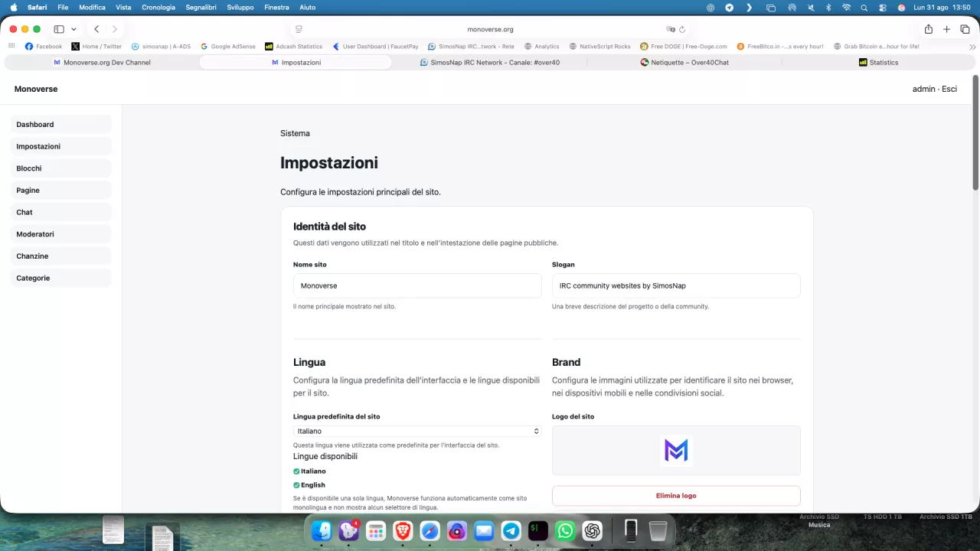Click the Elimina logo button
This screenshot has height=551, width=980.
point(676,496)
